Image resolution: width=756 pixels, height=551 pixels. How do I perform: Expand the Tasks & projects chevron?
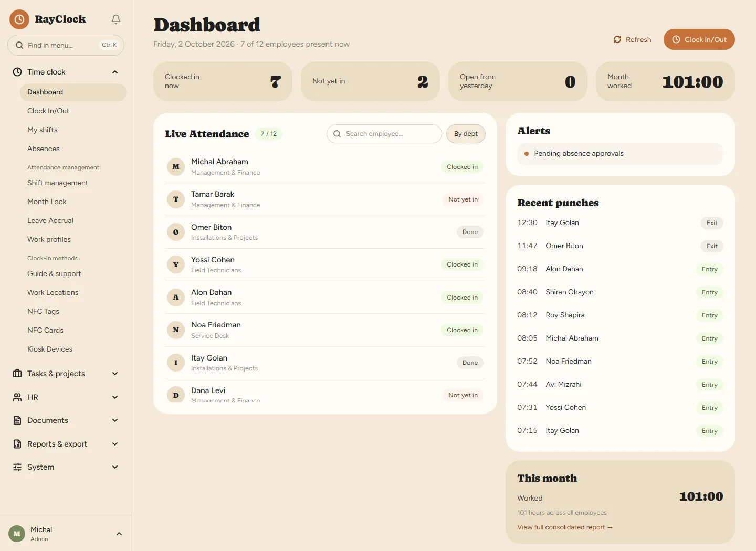[115, 374]
